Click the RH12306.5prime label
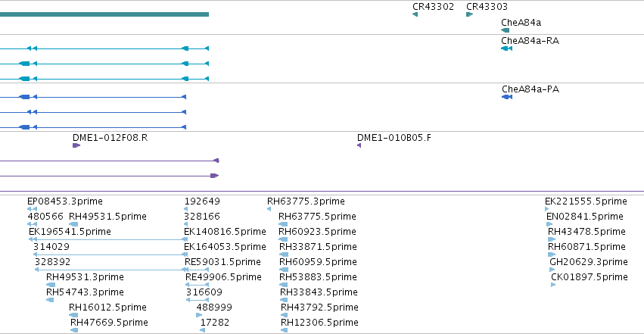The height and width of the screenshot is (334, 644). (x=319, y=323)
